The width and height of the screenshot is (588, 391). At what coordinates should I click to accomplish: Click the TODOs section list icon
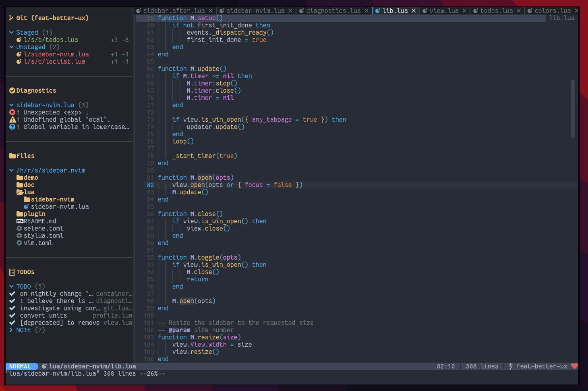[12, 272]
